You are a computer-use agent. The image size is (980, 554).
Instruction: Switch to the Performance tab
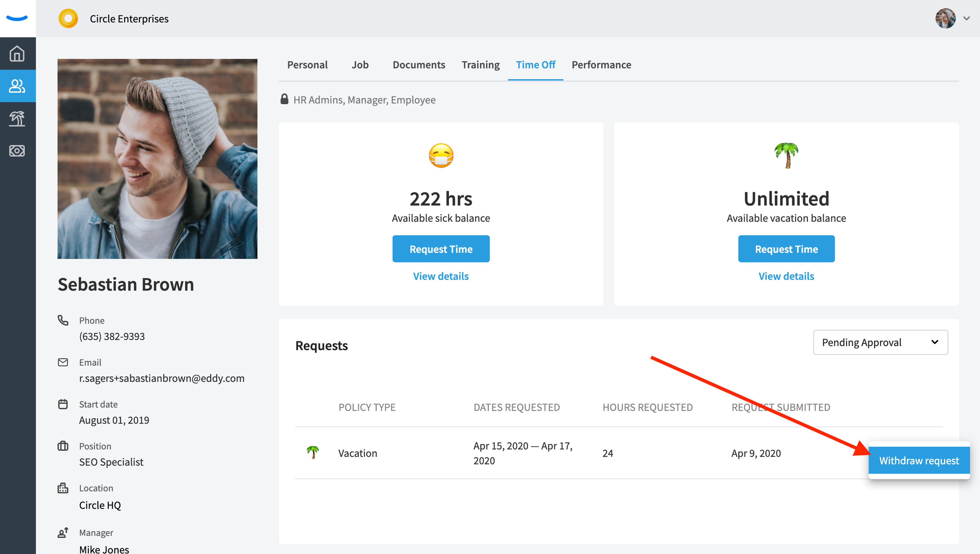(x=601, y=65)
